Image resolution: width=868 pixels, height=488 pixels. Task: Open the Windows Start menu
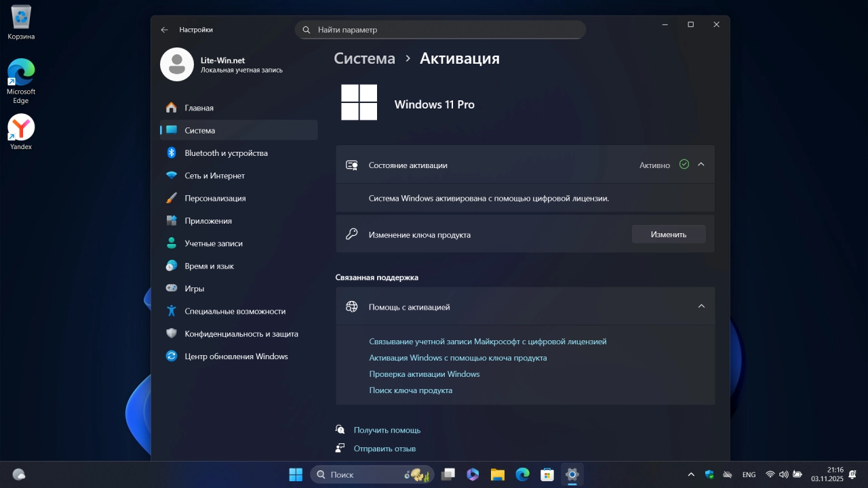(x=296, y=474)
